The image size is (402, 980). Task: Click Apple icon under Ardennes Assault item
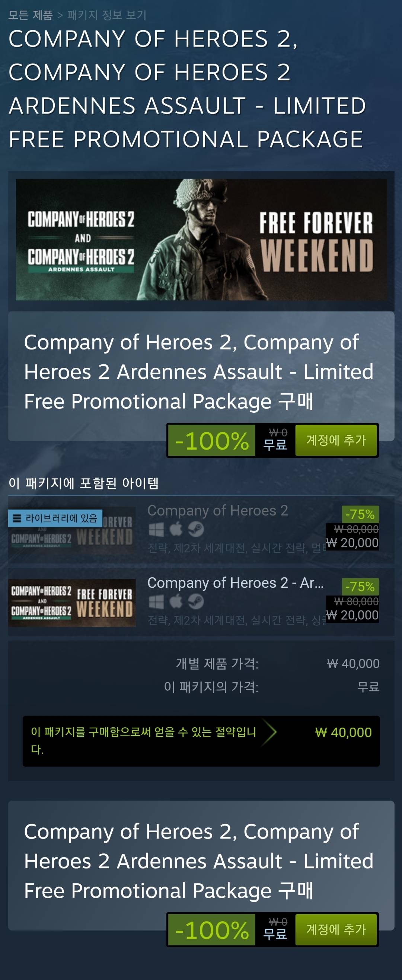coord(176,601)
